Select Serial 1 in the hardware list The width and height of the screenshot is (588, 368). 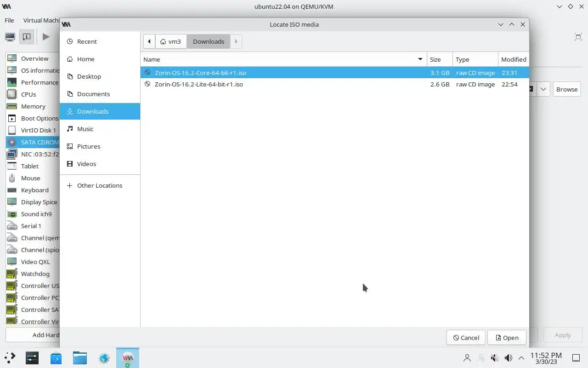coord(33,226)
